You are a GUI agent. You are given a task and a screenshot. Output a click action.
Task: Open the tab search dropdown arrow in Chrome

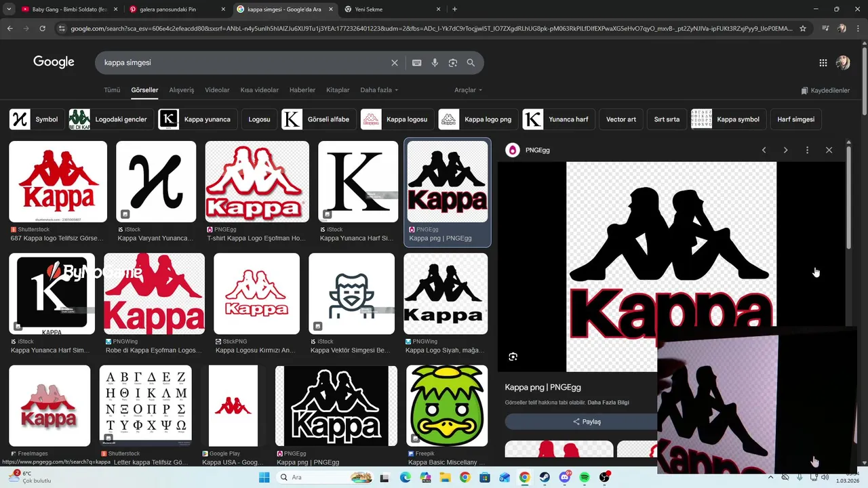(9, 9)
